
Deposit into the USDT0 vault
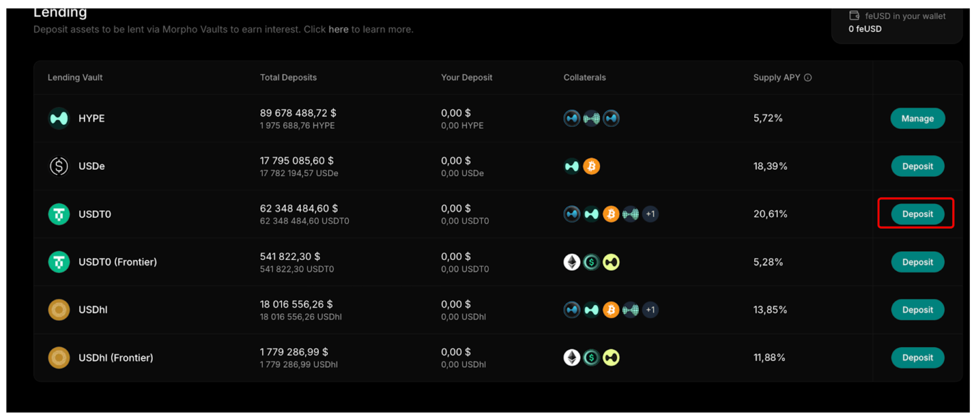917,214
